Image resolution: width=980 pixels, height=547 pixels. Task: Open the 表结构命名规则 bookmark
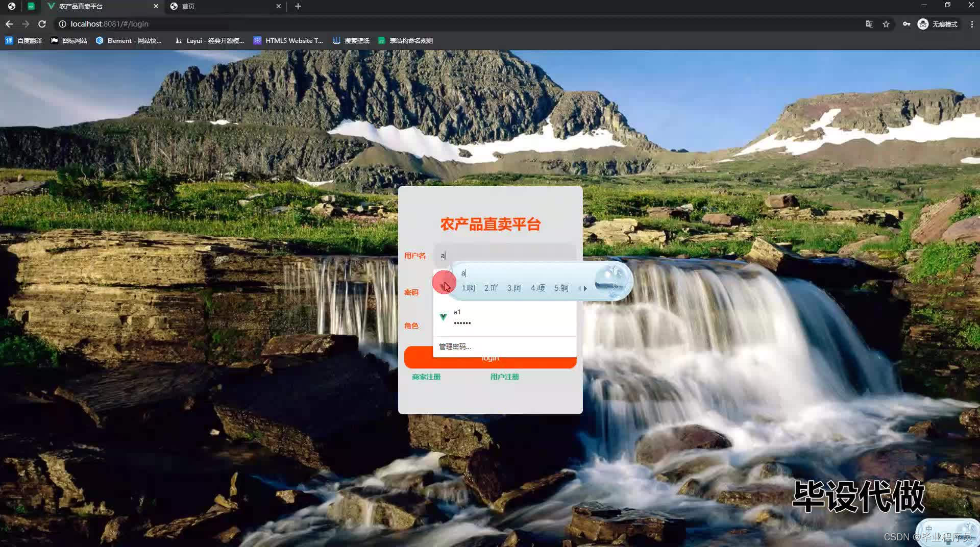(405, 40)
